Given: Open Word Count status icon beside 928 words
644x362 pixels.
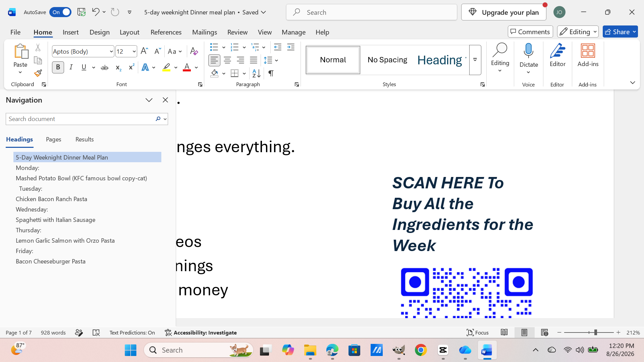Looking at the screenshot, I should (79, 333).
